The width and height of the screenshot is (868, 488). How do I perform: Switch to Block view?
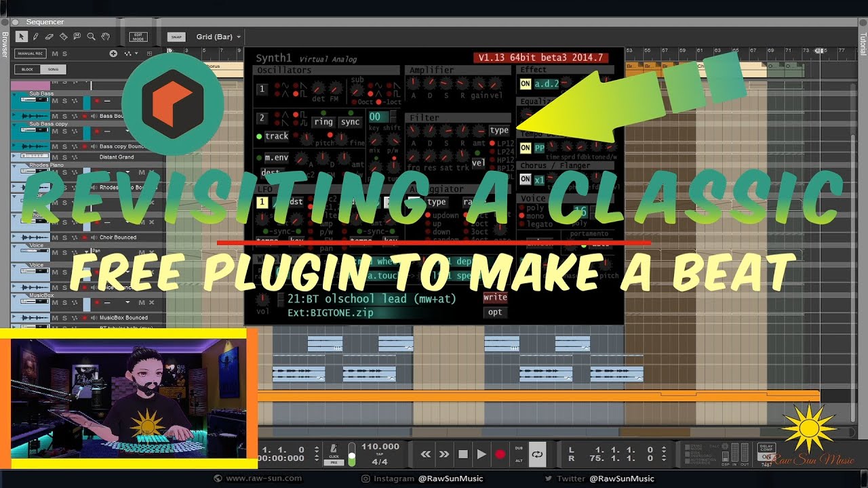click(x=28, y=69)
